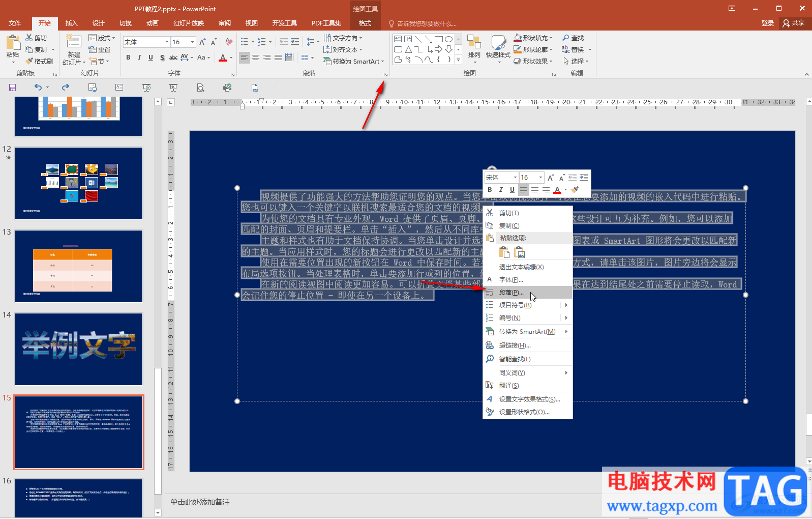Viewport: 812px width, 519px height.
Task: Choose 超链接(H)... from the context menu
Action: click(x=528, y=345)
